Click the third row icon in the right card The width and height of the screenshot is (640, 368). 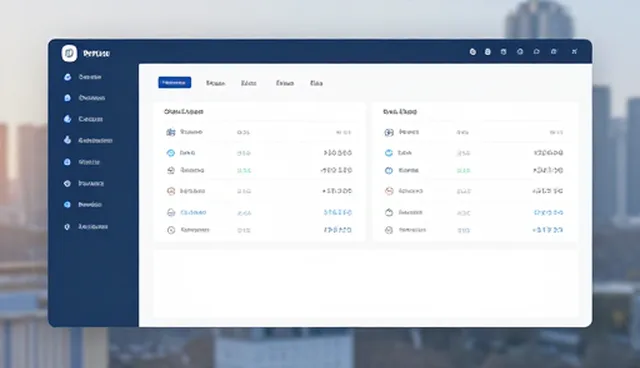(389, 171)
